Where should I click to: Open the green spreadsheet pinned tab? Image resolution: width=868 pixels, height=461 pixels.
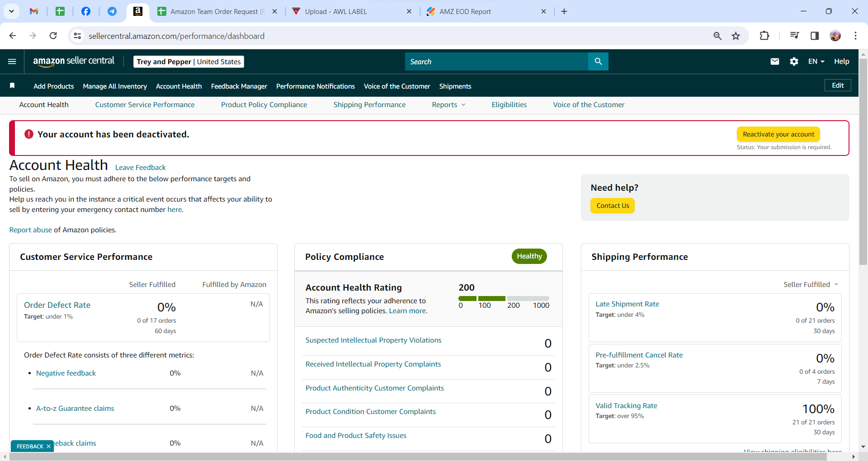coord(60,11)
